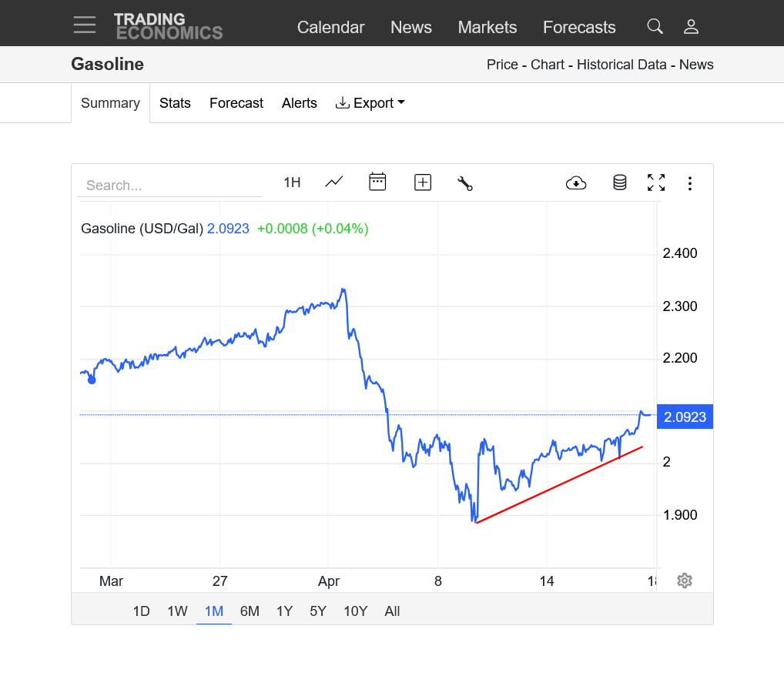Open the database data icon

click(619, 183)
